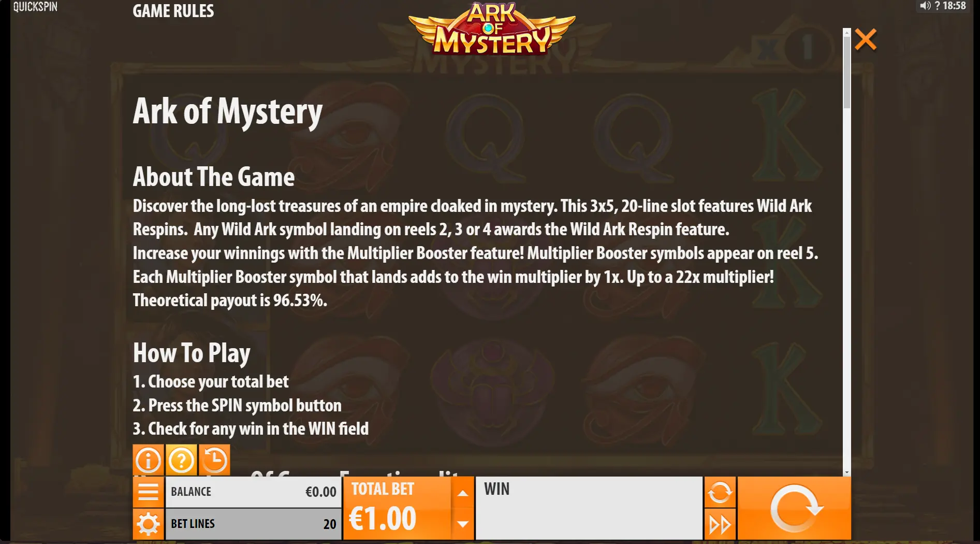The height and width of the screenshot is (544, 980).
Task: Mute sound via top speaker icon
Action: 925,6
